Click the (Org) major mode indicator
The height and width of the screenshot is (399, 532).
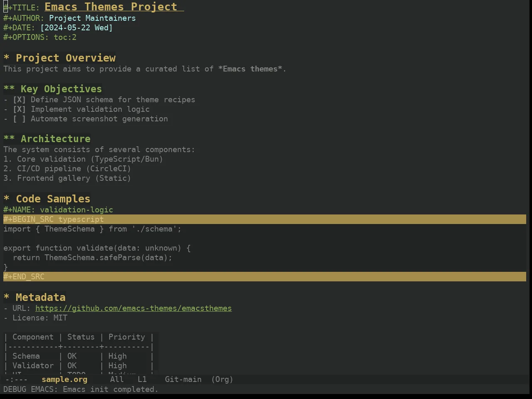coord(222,379)
